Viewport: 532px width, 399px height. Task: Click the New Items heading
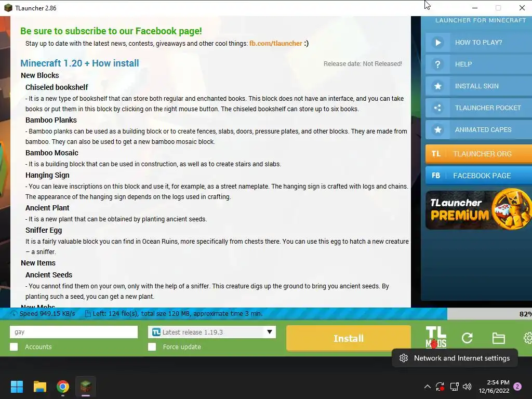point(38,263)
